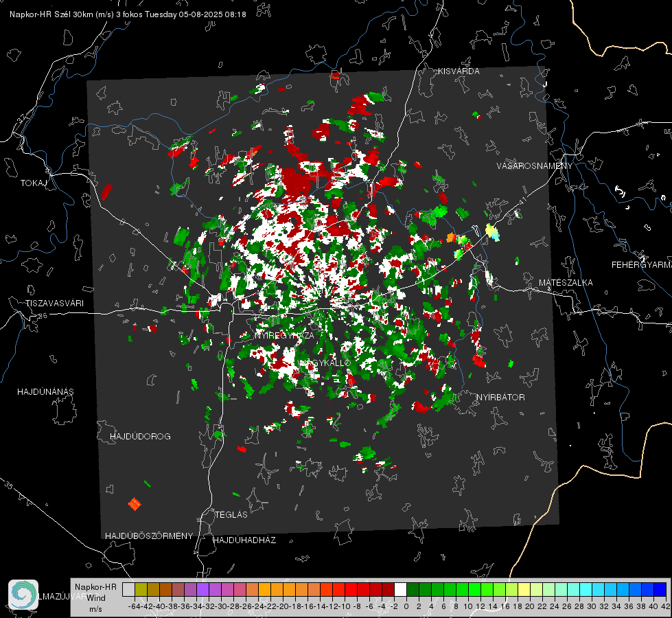Click the -64 value on the legend scale
The height and width of the screenshot is (618, 672).
134,606
